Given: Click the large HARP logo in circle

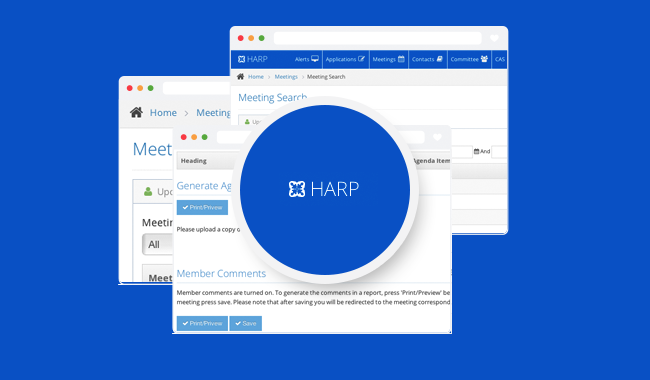Looking at the screenshot, I should 324,189.
